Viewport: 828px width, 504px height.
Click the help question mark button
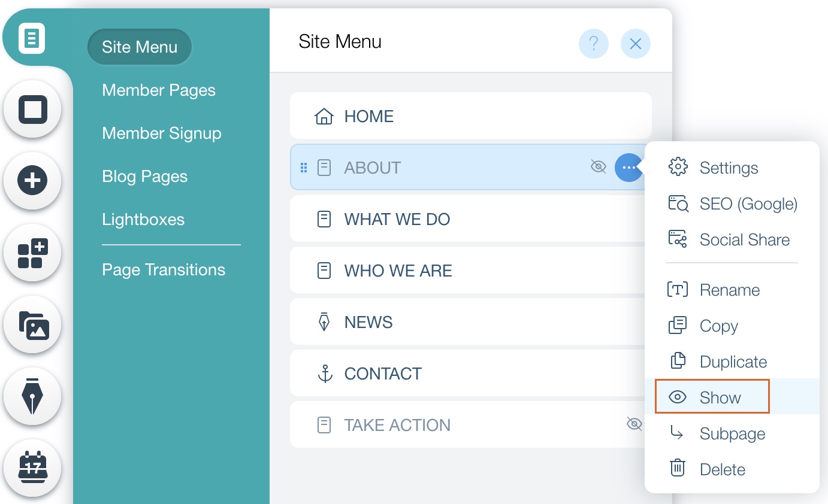click(593, 44)
